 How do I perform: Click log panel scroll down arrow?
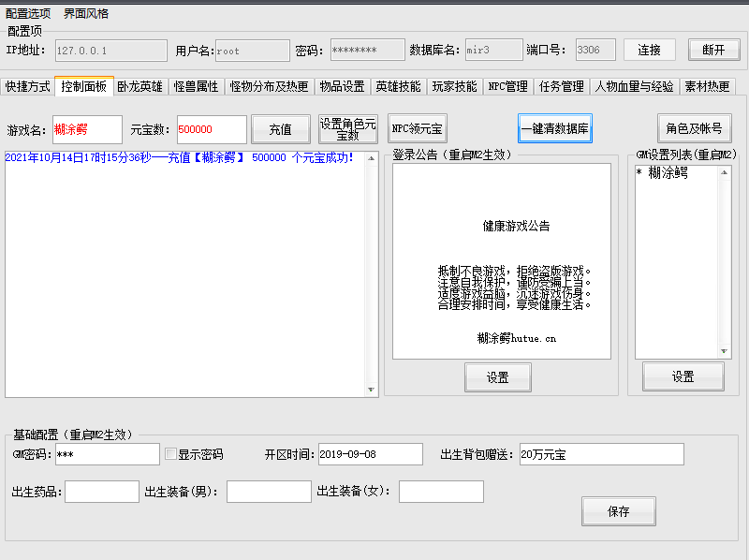371,390
